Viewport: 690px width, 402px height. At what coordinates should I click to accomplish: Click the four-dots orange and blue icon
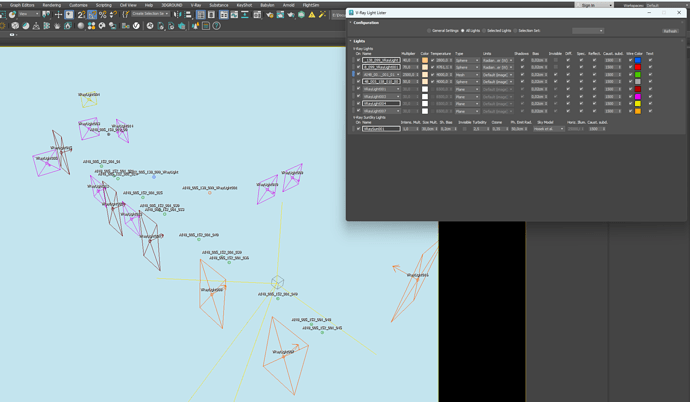tap(92, 26)
